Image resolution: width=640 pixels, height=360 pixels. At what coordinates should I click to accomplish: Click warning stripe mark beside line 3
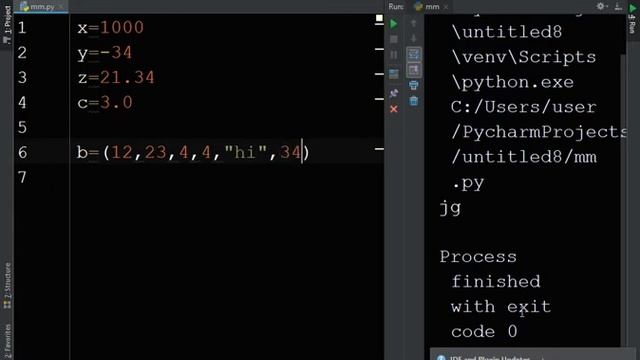coord(379,74)
